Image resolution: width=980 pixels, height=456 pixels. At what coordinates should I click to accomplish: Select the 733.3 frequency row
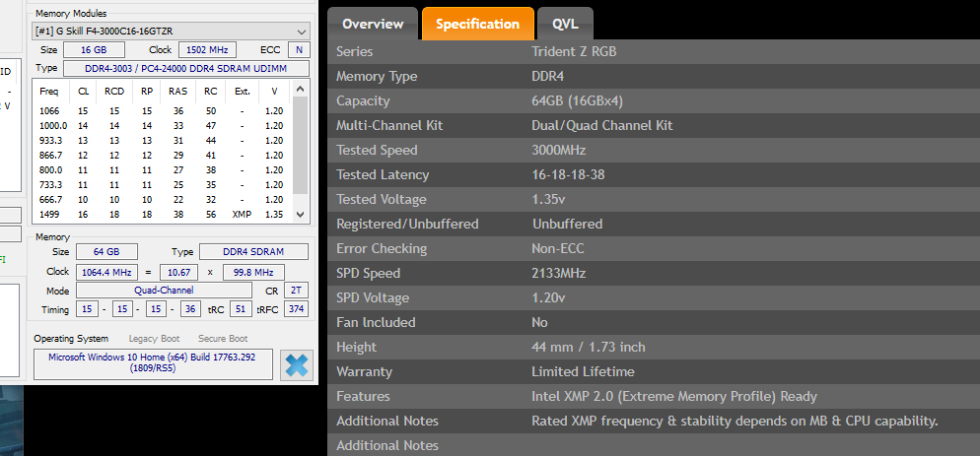click(x=163, y=185)
